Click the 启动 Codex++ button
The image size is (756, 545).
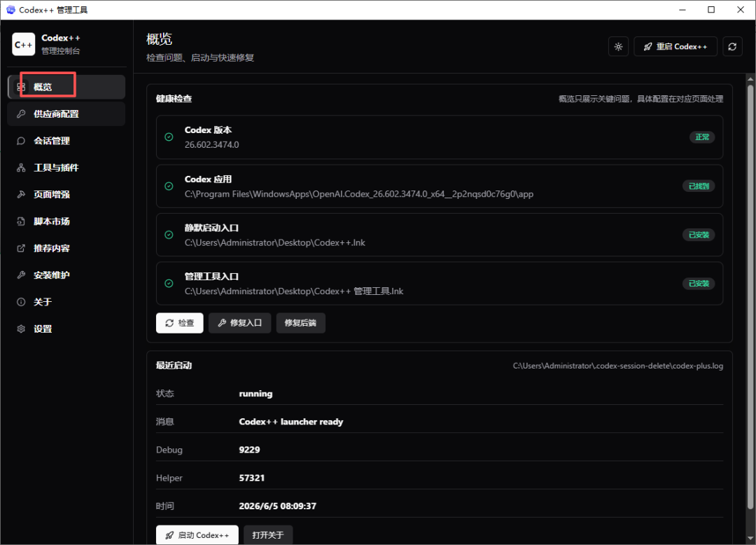pyautogui.click(x=197, y=535)
